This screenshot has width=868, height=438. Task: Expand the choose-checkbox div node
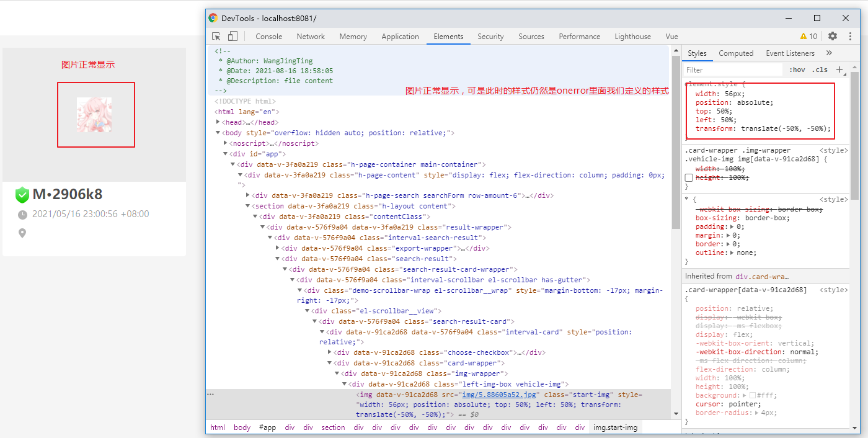[329, 352]
